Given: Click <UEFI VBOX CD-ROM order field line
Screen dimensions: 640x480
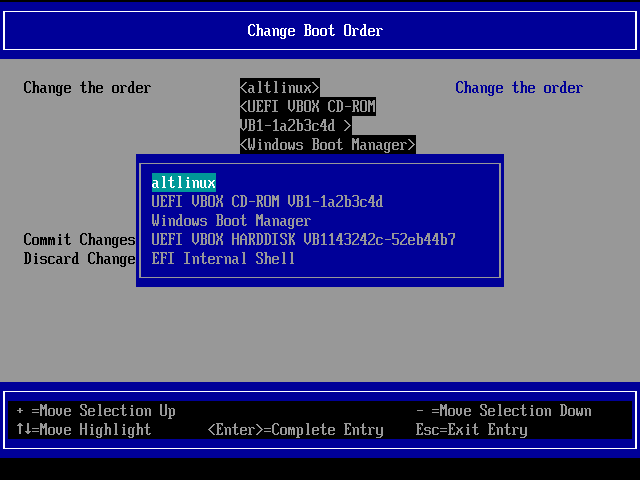Looking at the screenshot, I should pos(308,107).
